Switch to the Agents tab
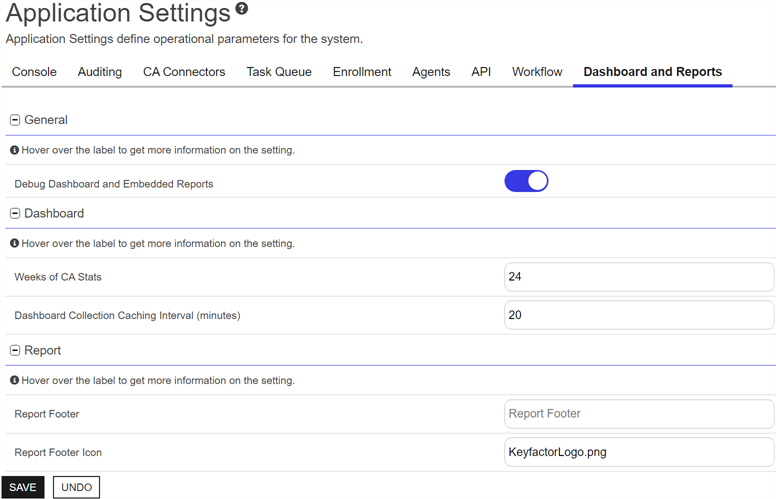The height and width of the screenshot is (499, 776). 431,72
